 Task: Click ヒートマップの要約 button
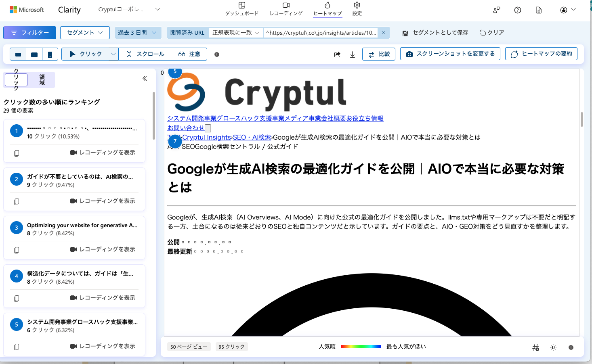(541, 54)
